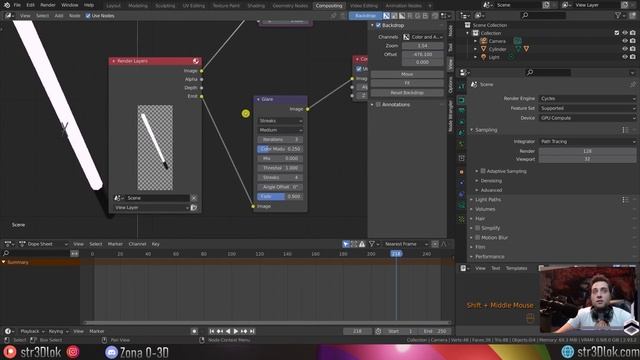
Task: Hide the Light in viewport via eye icon
Action: tap(624, 57)
